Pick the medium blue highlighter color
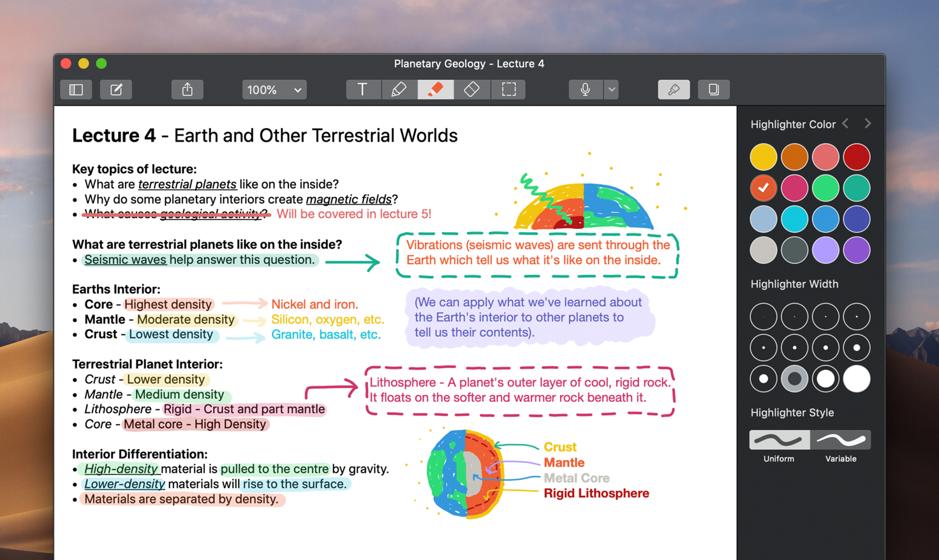Screen dimensions: 939x560 (825, 219)
